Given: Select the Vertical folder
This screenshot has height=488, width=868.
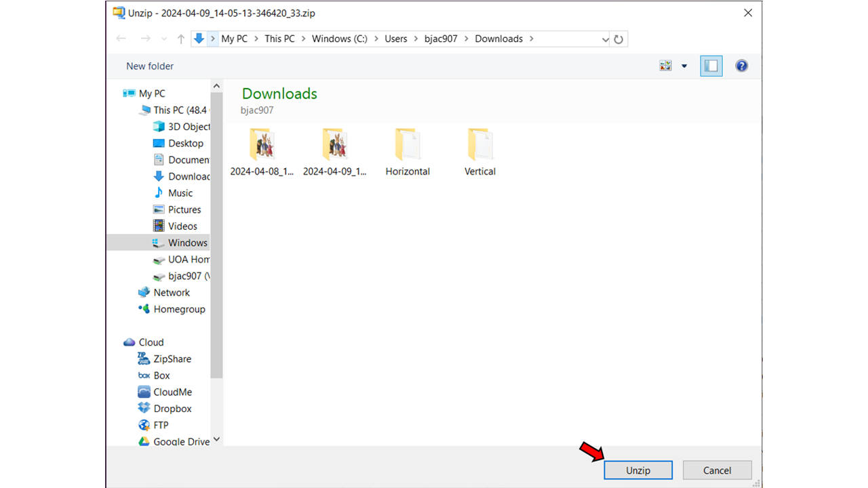Looking at the screenshot, I should 480,152.
